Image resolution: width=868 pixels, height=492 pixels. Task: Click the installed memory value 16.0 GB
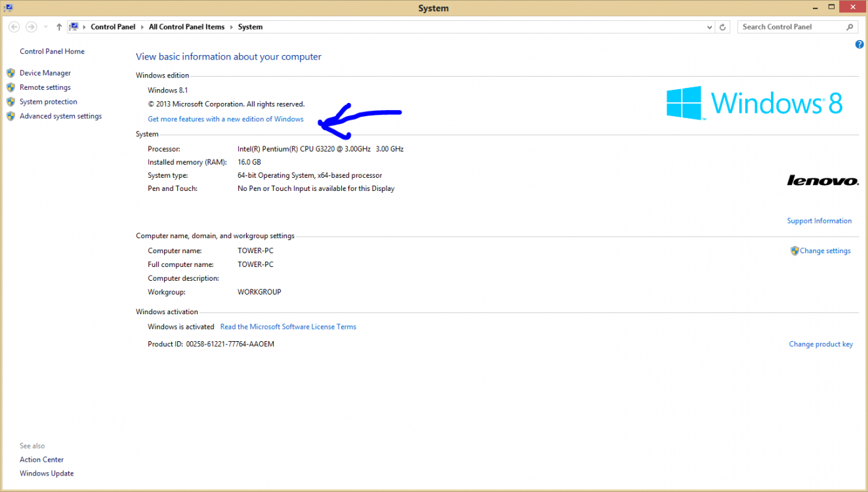point(249,162)
